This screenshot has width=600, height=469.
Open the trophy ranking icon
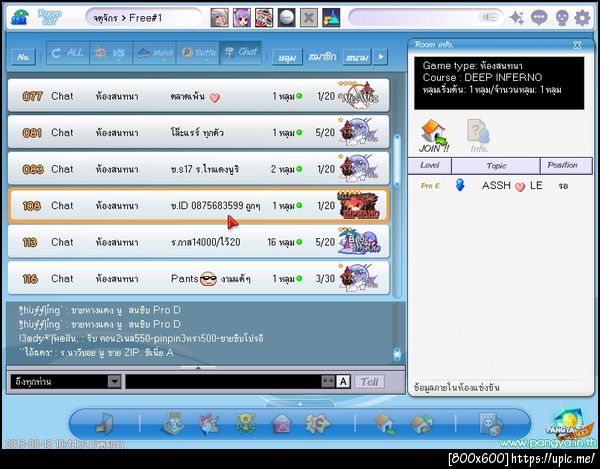coord(245,423)
